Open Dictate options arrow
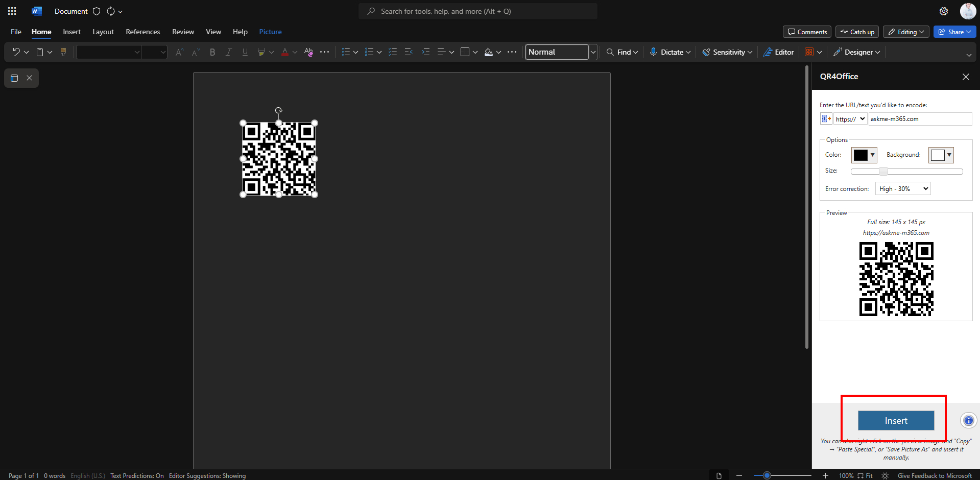Screen dimensions: 980x480 click(688, 52)
